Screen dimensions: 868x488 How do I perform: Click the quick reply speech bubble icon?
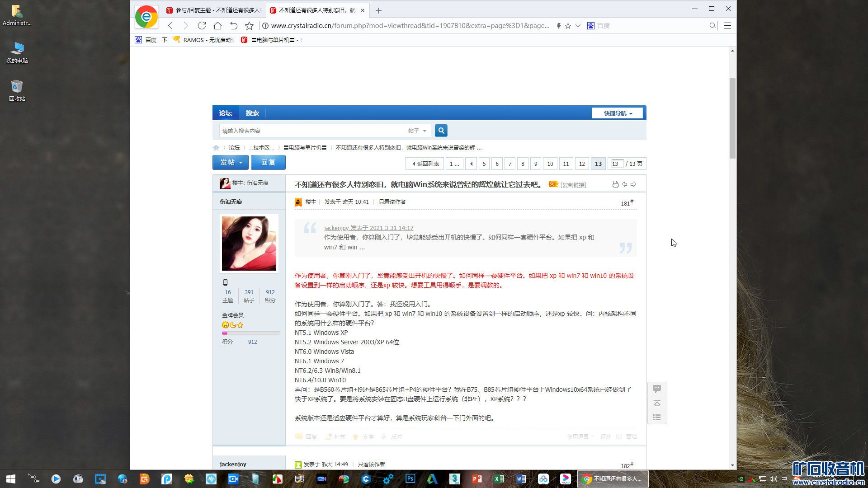tap(657, 389)
